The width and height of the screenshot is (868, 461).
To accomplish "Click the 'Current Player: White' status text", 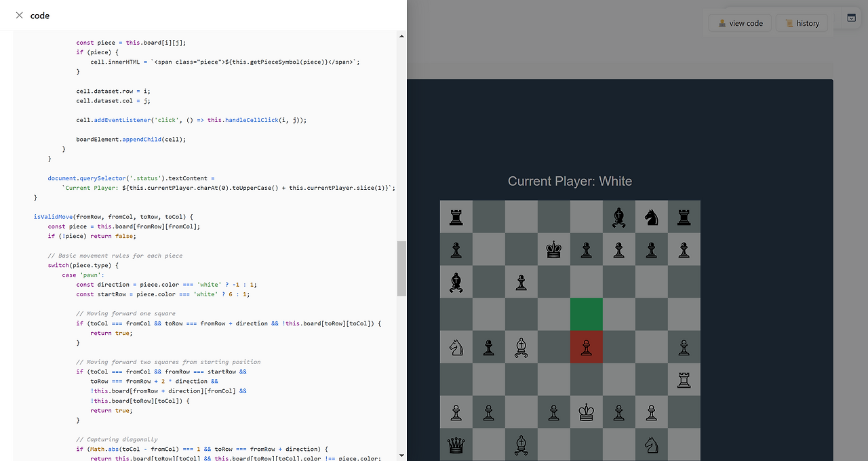I will (x=570, y=181).
